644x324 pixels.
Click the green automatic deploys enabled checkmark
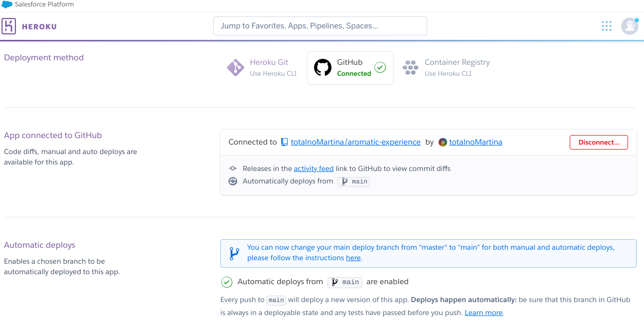coord(227,282)
